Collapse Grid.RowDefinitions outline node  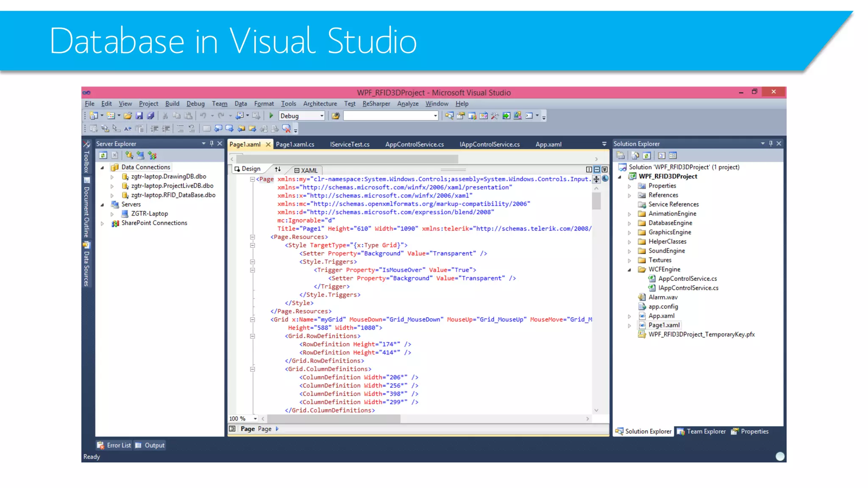[x=252, y=336]
